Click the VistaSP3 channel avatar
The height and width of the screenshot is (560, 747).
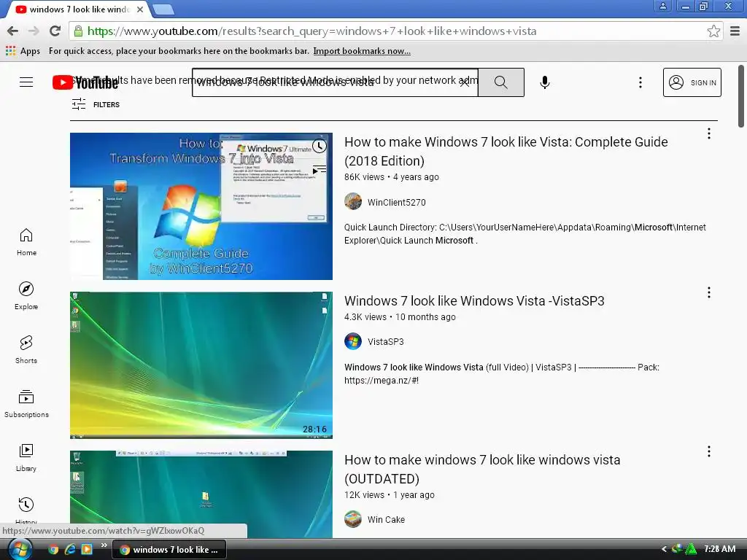(353, 341)
